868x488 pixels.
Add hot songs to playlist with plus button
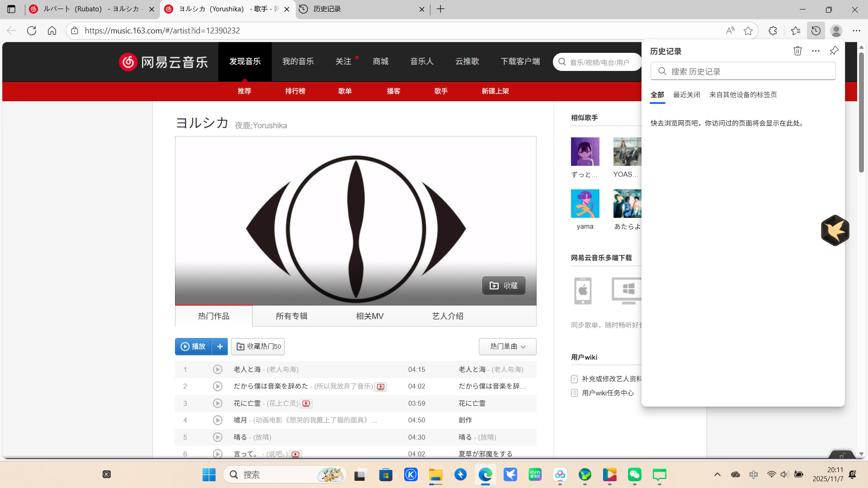[220, 347]
